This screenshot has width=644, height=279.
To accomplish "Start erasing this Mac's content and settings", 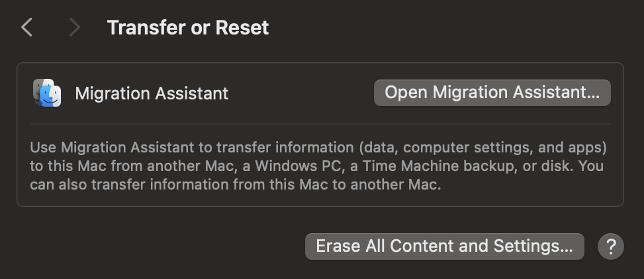I will [444, 247].
